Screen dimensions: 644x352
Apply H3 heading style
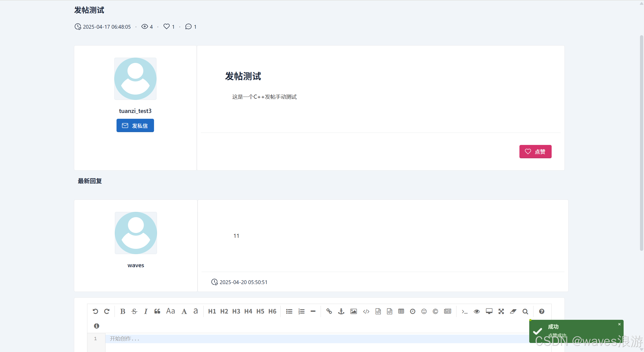pyautogui.click(x=236, y=311)
